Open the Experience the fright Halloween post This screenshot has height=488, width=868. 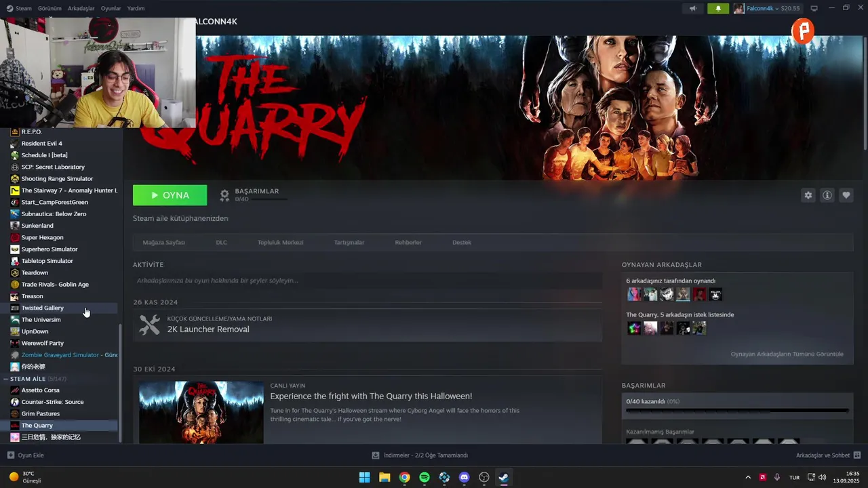click(371, 396)
